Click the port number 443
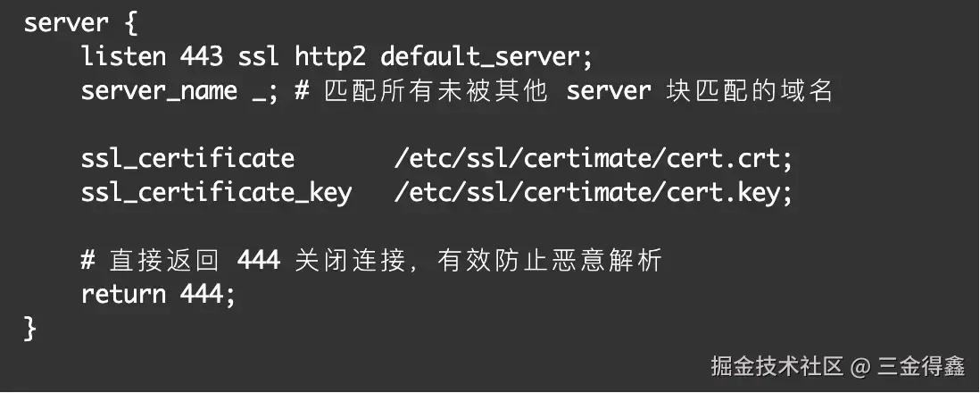 [x=201, y=57]
